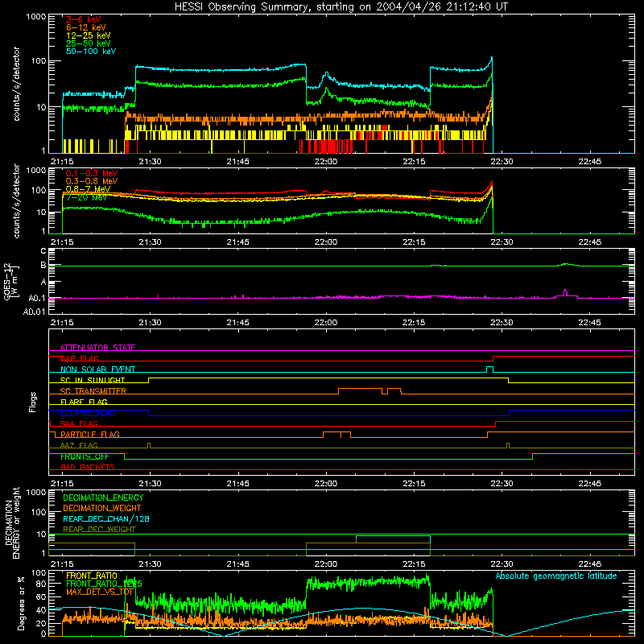Click the DECIMATION_WEIGHT legend label
Image resolution: width=644 pixels, height=644 pixels.
coord(102,508)
